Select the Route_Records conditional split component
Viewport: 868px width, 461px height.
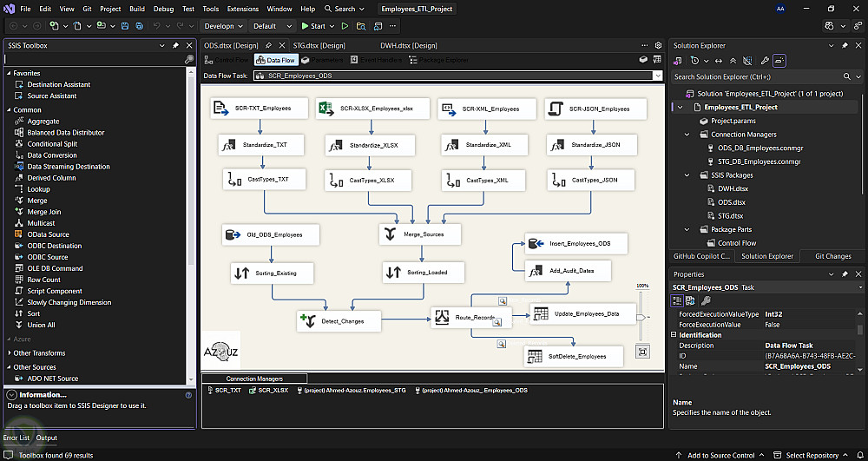coord(470,318)
